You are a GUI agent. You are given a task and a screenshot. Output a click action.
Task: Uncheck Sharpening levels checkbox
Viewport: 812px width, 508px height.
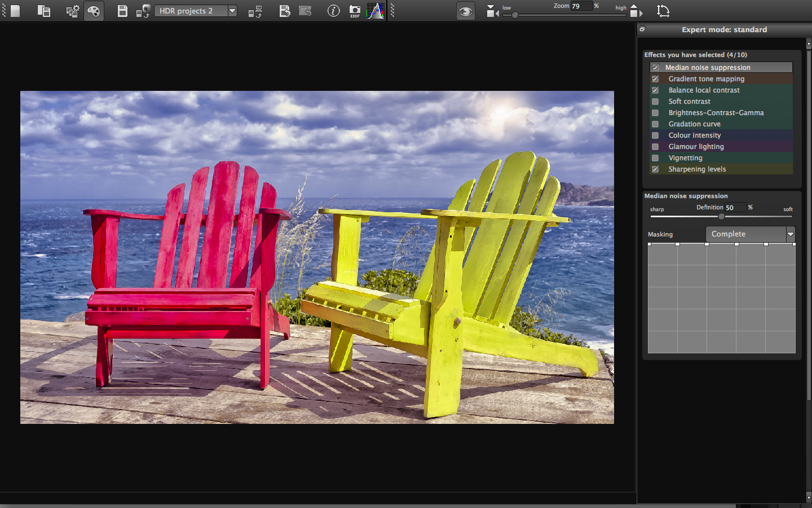pos(655,169)
